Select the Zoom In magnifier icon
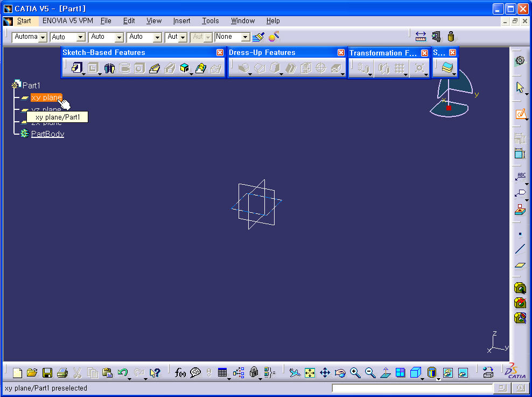Screen dimensions: 532x397 pyautogui.click(x=355, y=373)
